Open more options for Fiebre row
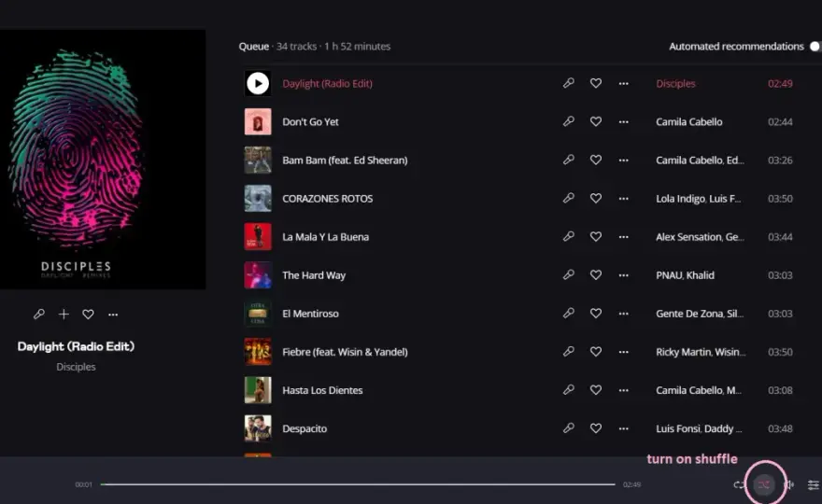Image resolution: width=822 pixels, height=504 pixels. 623,352
